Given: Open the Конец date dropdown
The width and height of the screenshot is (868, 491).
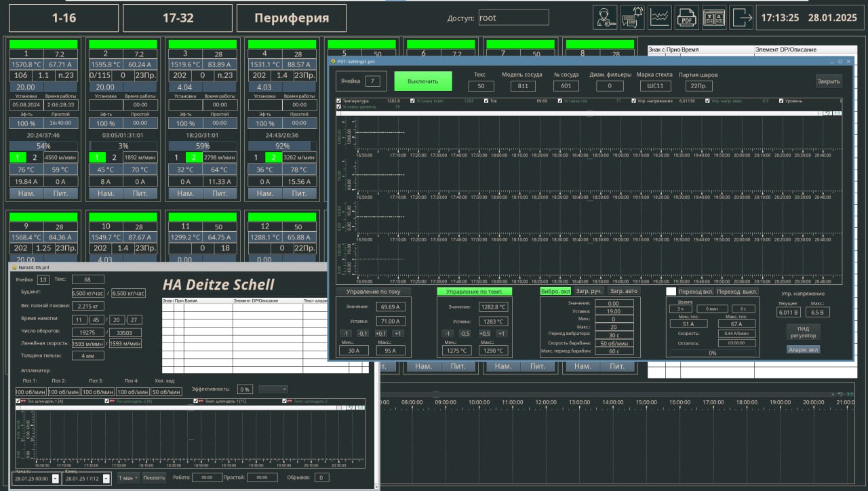Looking at the screenshot, I should (x=106, y=478).
